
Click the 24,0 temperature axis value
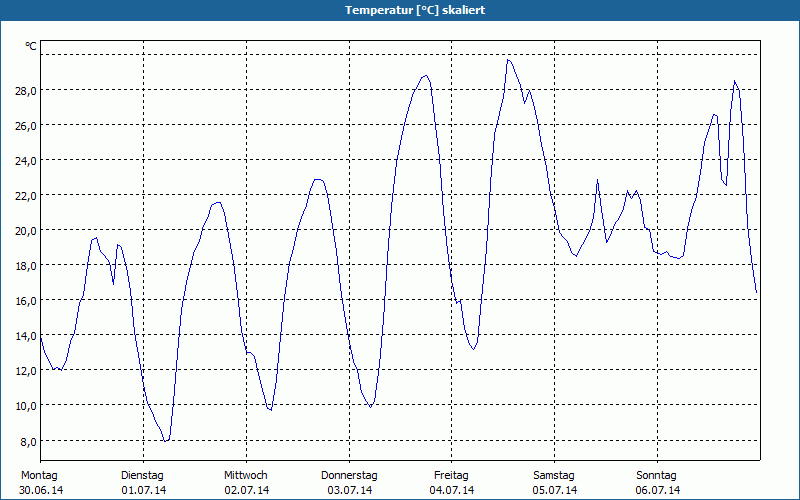click(25, 161)
